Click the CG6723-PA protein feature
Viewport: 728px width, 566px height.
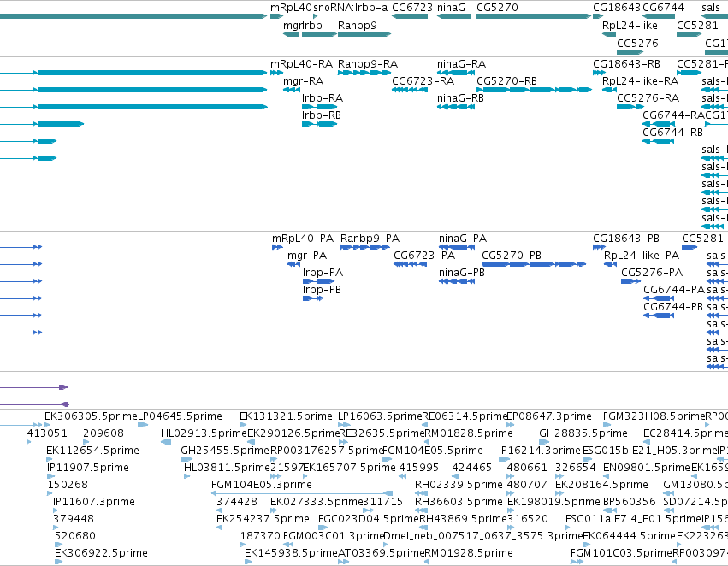[411, 264]
